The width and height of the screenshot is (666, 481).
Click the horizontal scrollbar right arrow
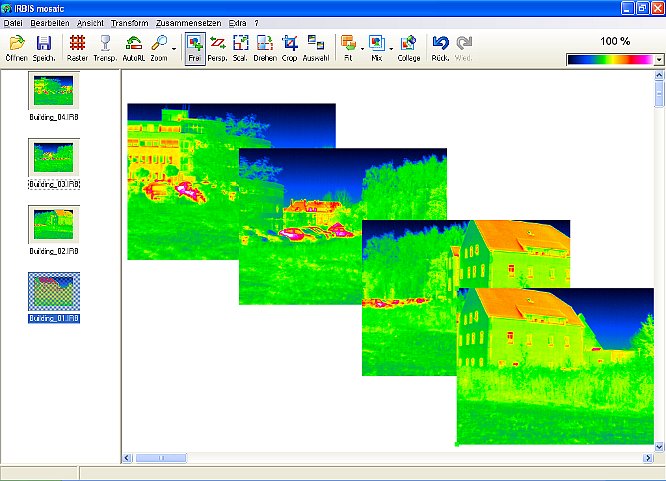648,458
